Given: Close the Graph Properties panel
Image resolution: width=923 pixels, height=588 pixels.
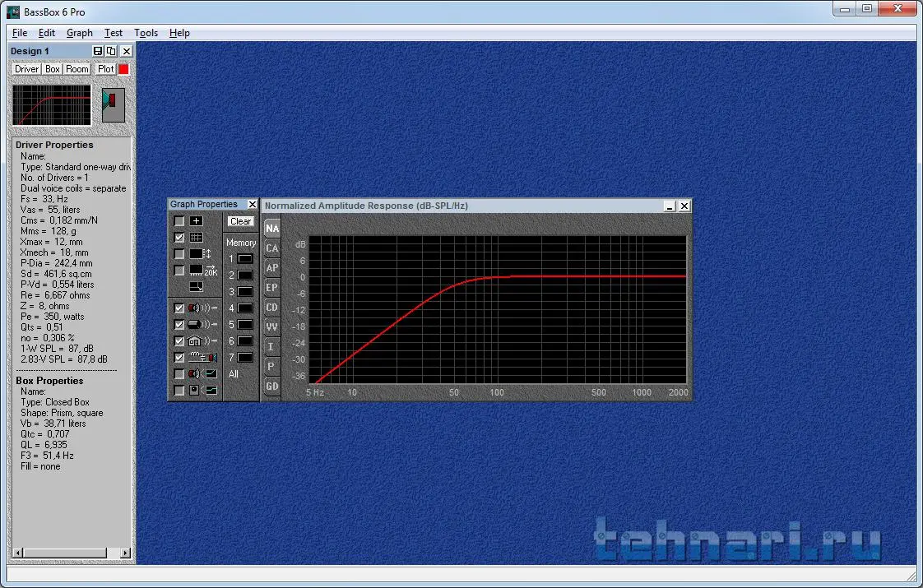Looking at the screenshot, I should tap(253, 204).
